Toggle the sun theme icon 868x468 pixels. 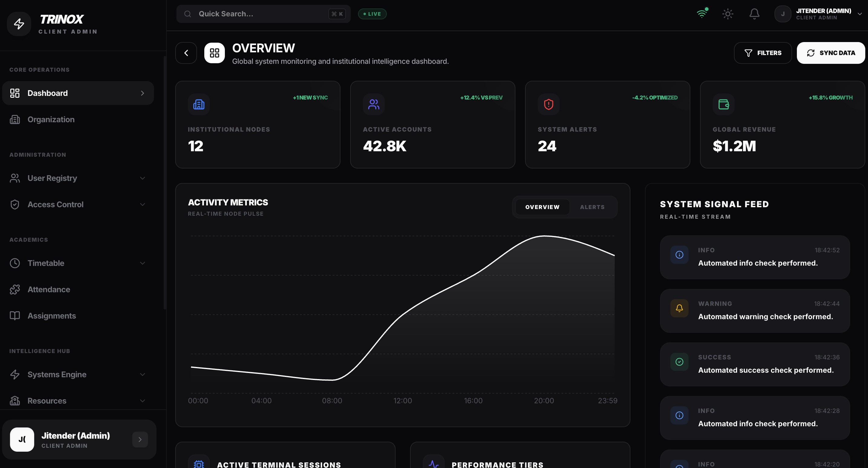coord(728,14)
